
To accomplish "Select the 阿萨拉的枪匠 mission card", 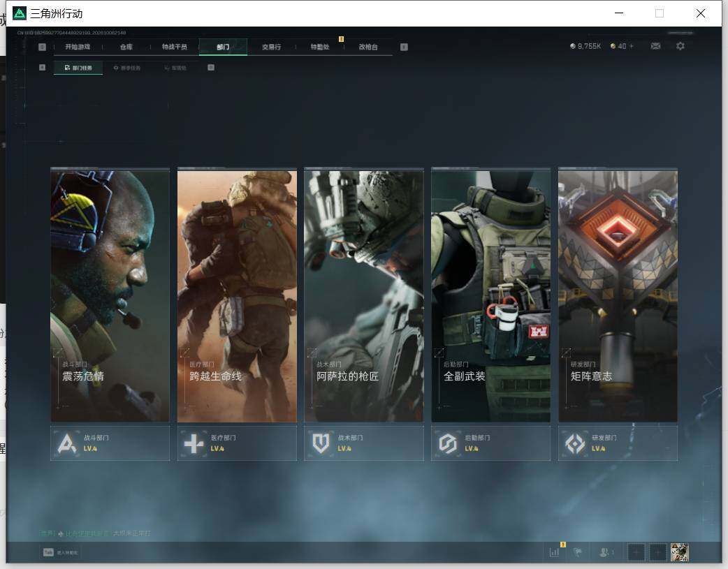I will 364,295.
